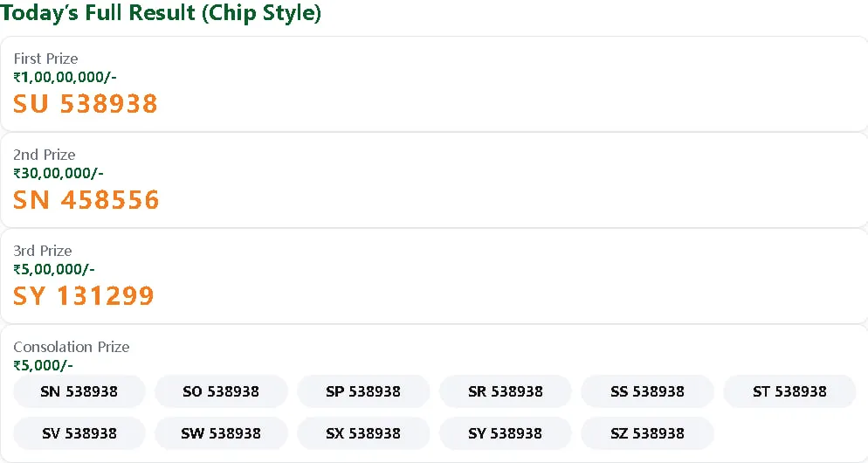The width and height of the screenshot is (868, 463).
Task: Select the ST 538938 chip
Action: point(789,391)
